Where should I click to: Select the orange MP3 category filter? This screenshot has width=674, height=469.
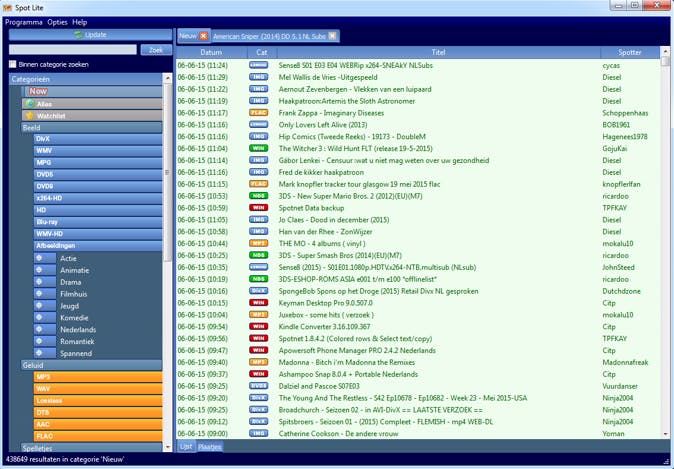pos(98,377)
